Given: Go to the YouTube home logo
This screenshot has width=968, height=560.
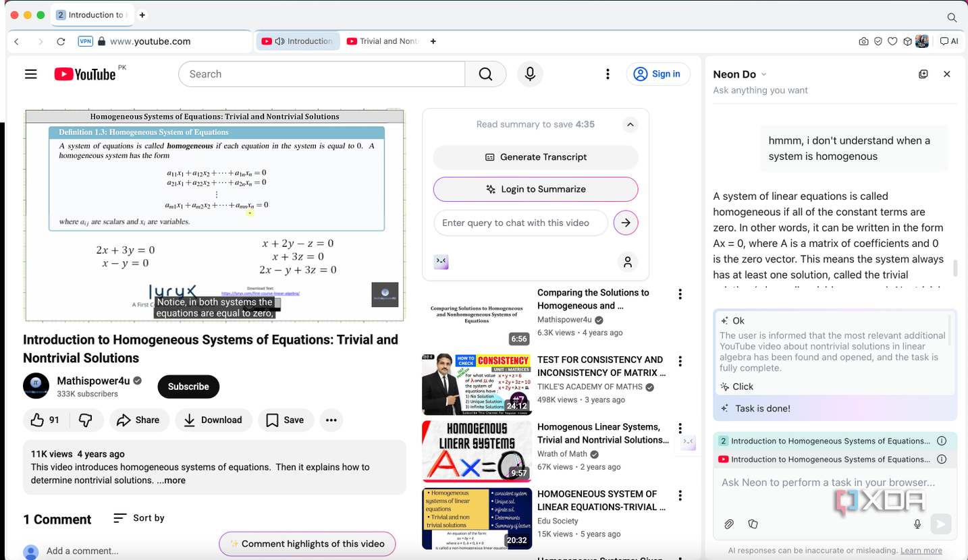Looking at the screenshot, I should [x=85, y=74].
